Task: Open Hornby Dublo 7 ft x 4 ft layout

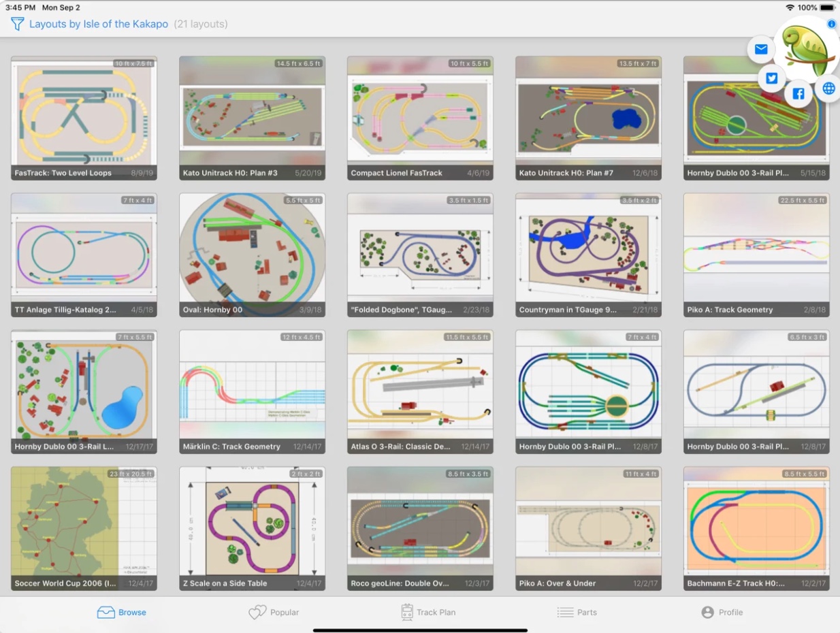Action: coord(588,392)
